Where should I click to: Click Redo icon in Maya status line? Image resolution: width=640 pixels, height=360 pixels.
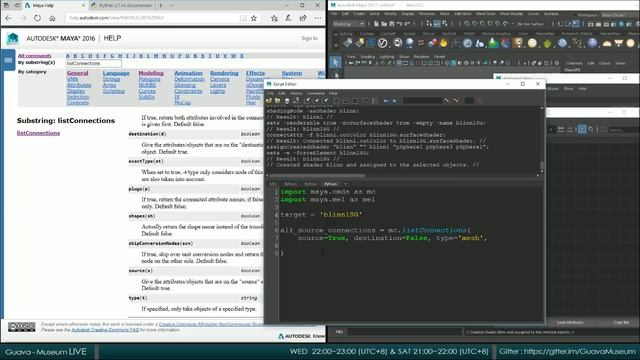(407, 24)
